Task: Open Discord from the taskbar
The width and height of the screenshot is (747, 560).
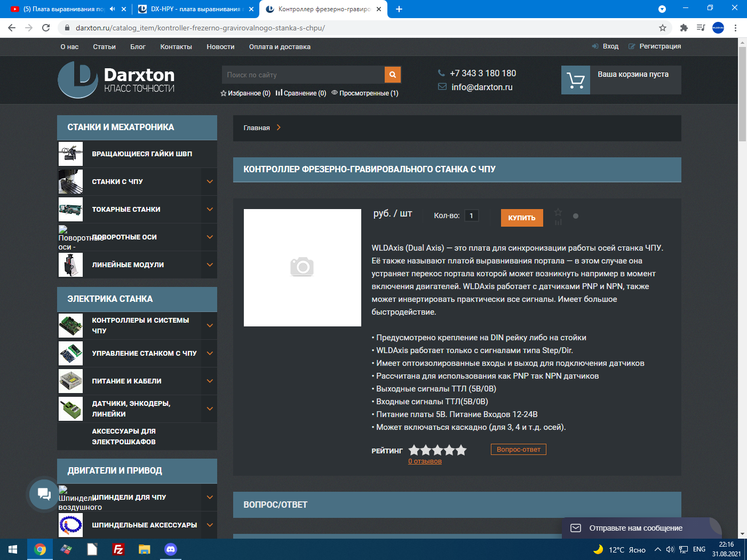Action: 171,549
